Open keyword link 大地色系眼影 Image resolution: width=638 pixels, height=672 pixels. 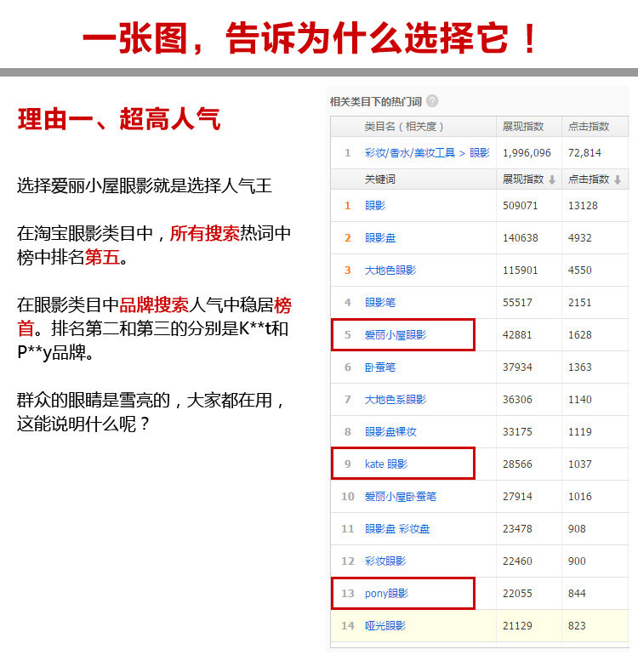[396, 400]
